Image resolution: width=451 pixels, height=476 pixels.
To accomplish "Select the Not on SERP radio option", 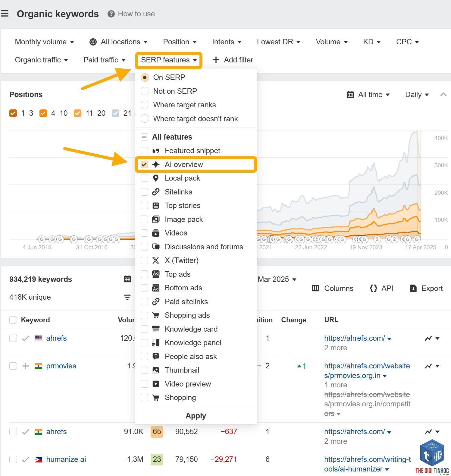I will click(x=145, y=91).
